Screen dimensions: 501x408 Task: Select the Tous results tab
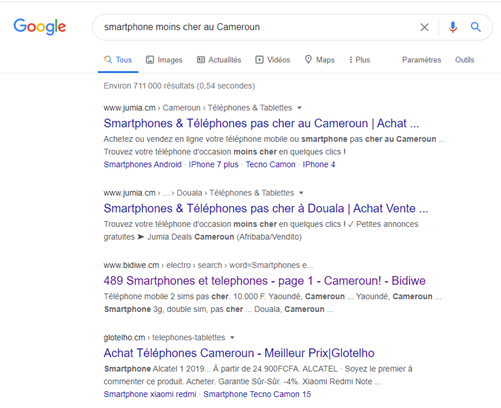pos(118,60)
